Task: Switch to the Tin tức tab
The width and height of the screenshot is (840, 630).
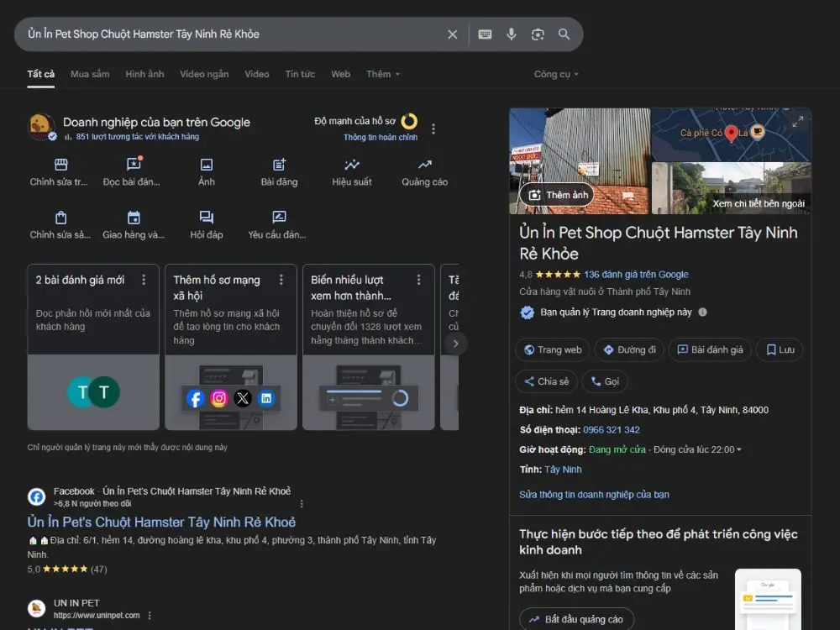Action: [300, 74]
